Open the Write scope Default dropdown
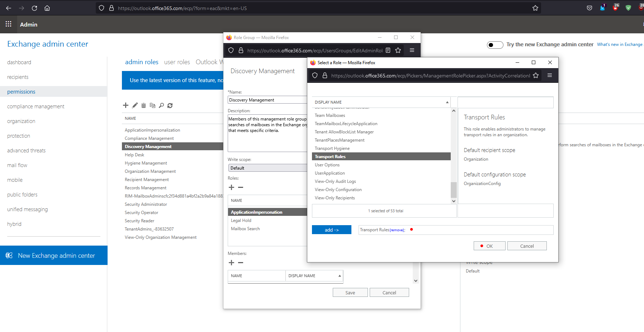This screenshot has height=332, width=644. (267, 168)
